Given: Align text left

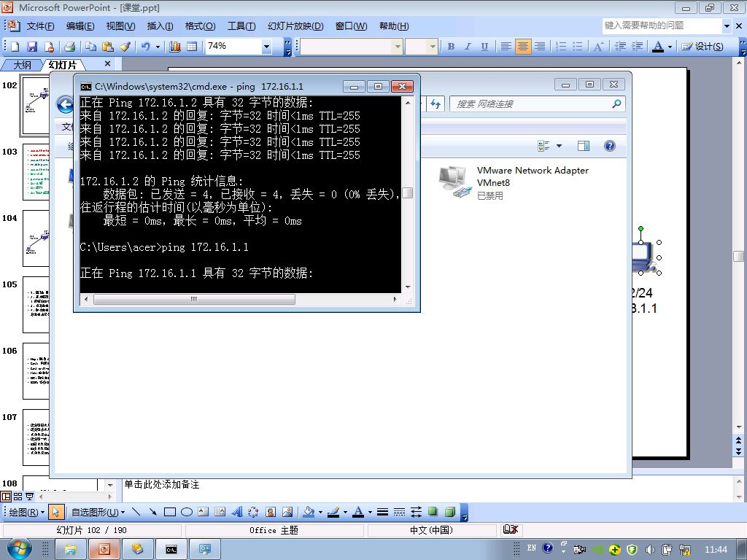Looking at the screenshot, I should (506, 46).
